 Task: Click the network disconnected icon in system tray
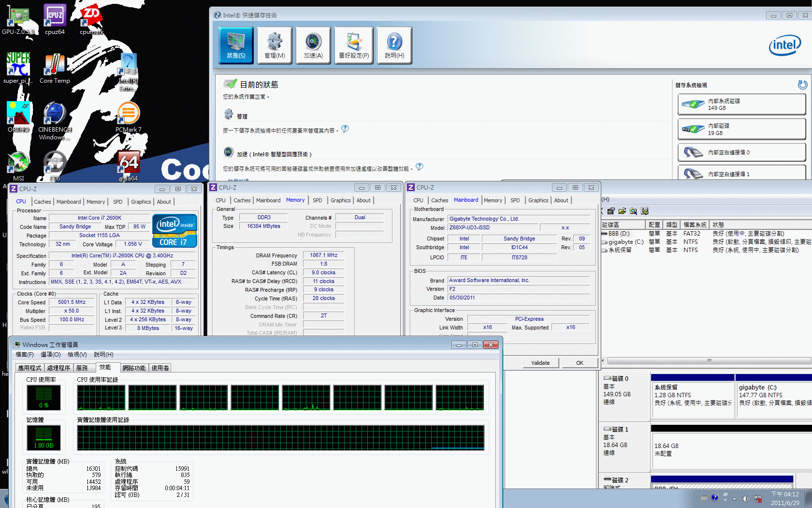(x=758, y=499)
